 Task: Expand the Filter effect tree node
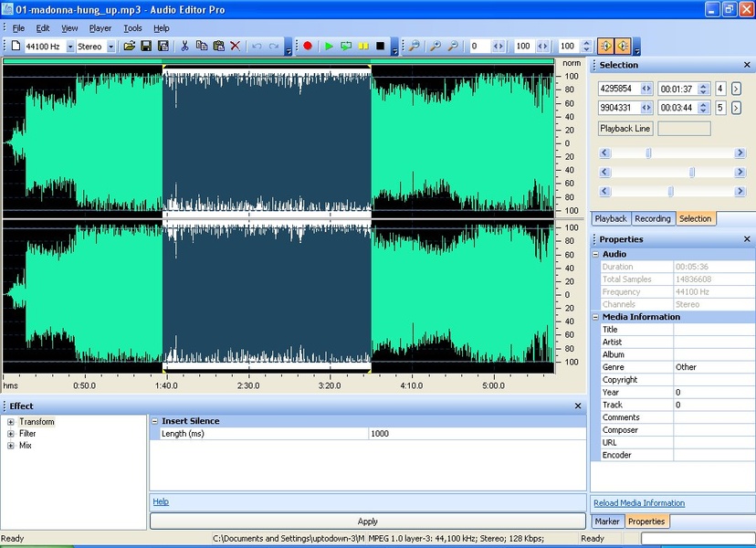[x=11, y=434]
